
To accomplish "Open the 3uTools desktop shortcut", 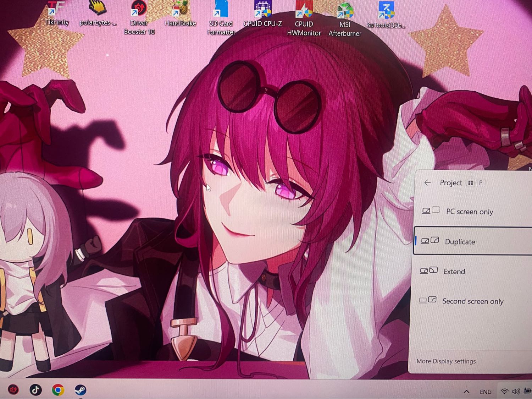I will tap(386, 16).
